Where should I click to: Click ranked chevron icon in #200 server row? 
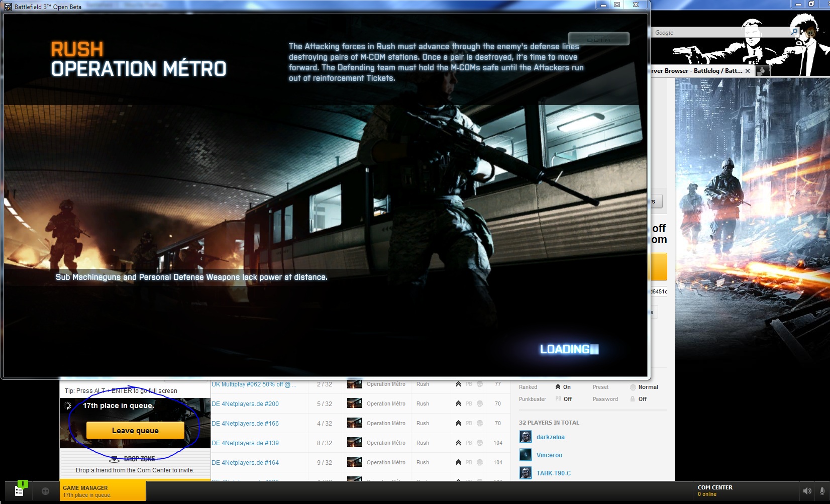coord(458,404)
